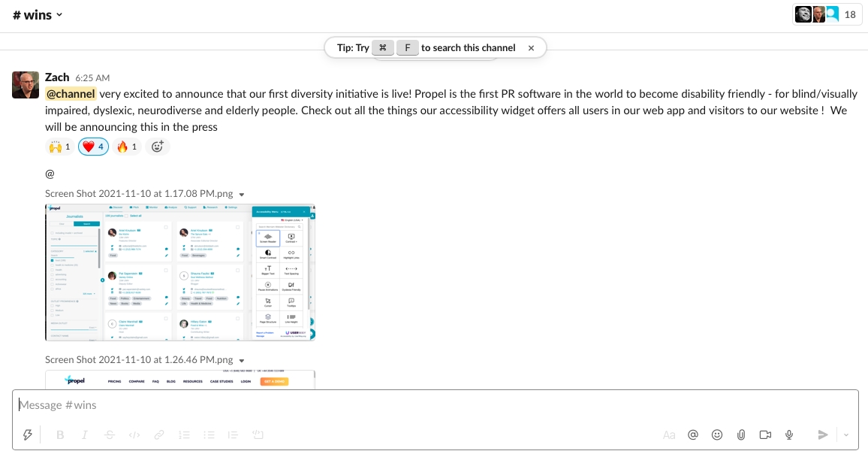The width and height of the screenshot is (868, 451).
Task: Click Zach's username on the message
Action: tap(57, 77)
